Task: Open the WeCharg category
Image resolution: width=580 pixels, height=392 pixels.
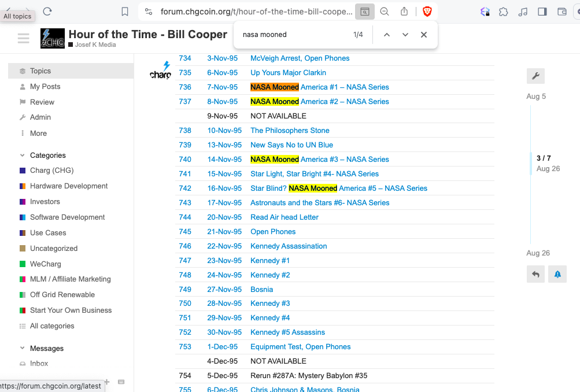Action: pos(45,264)
